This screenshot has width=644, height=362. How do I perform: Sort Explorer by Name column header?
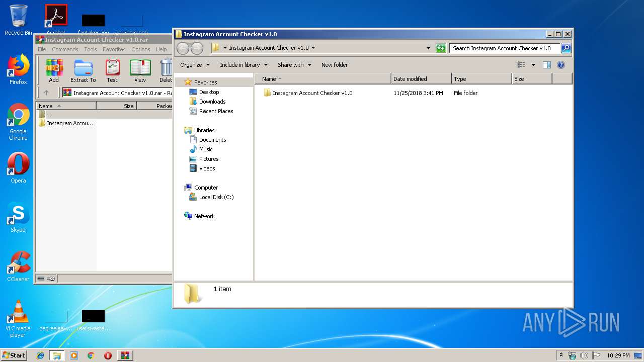(x=323, y=79)
